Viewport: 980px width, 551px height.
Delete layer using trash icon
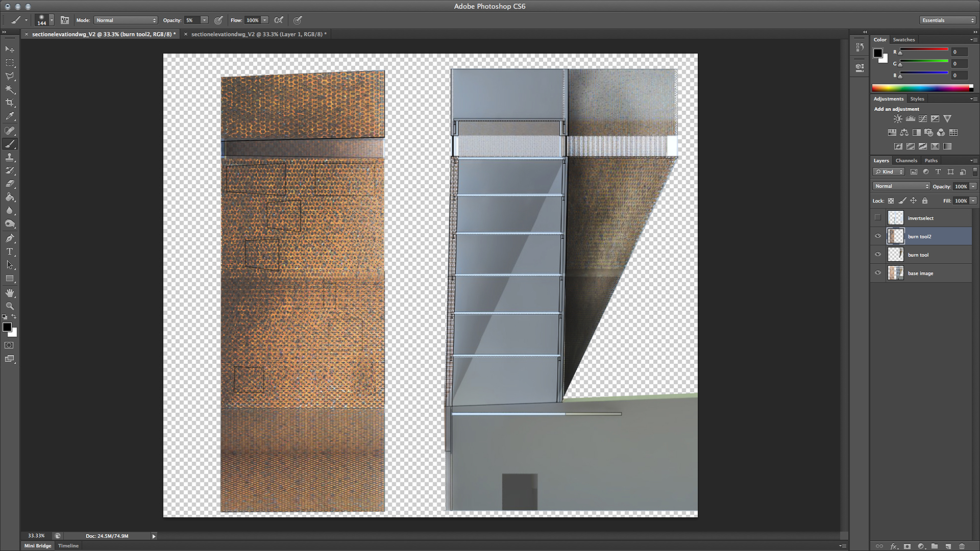click(962, 546)
